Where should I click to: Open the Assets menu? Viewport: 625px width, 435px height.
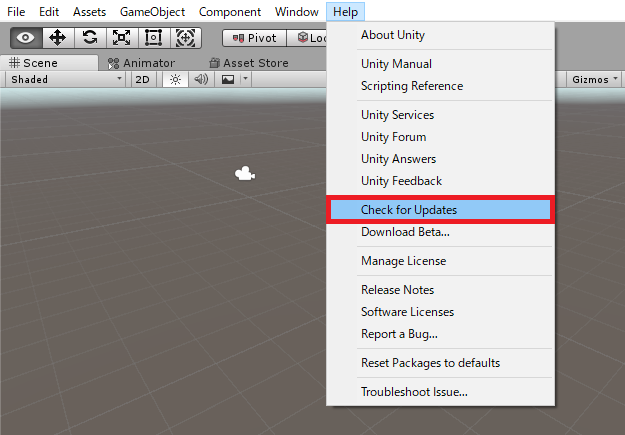90,12
